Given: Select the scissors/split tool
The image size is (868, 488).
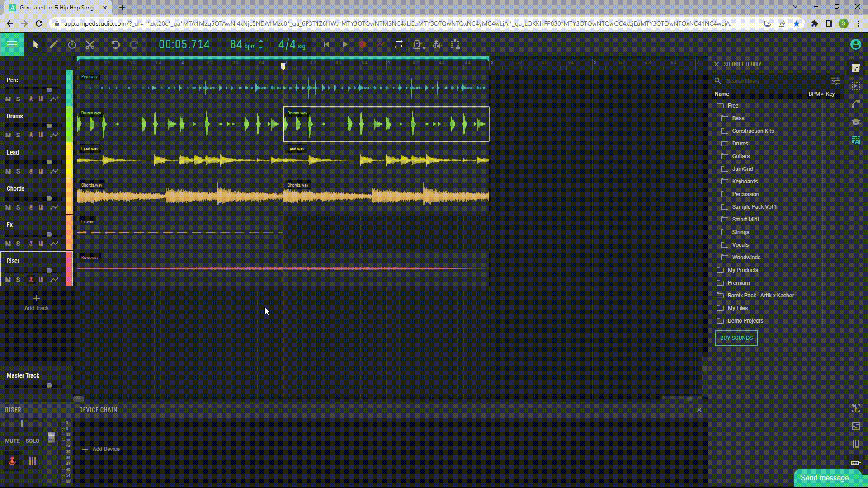Looking at the screenshot, I should (90, 44).
